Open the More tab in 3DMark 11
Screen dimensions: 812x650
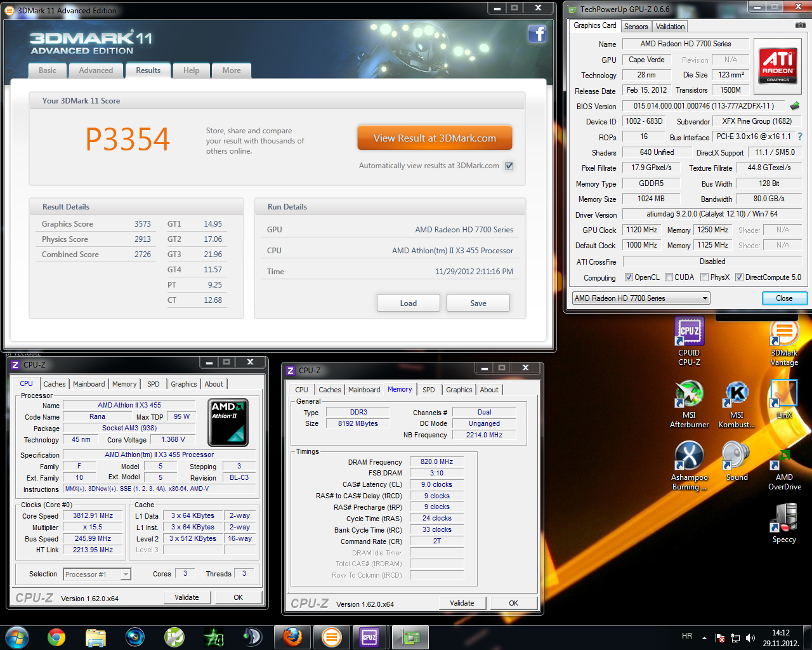click(232, 70)
